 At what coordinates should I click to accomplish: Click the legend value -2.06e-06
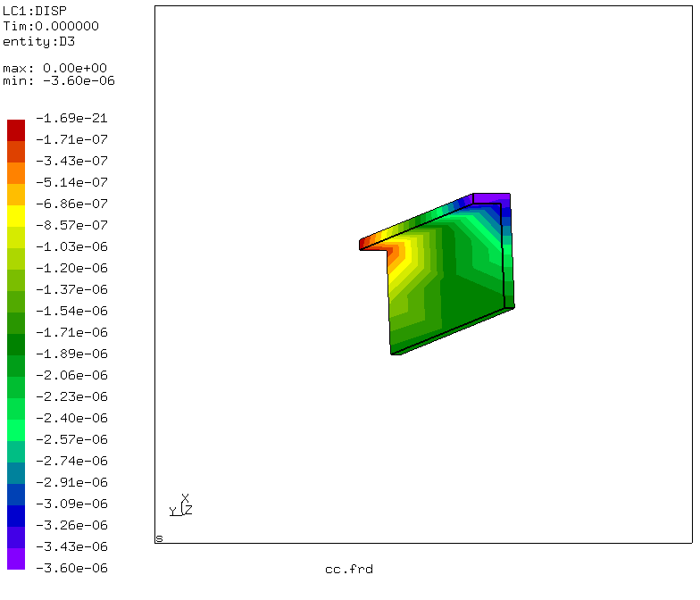(71, 375)
